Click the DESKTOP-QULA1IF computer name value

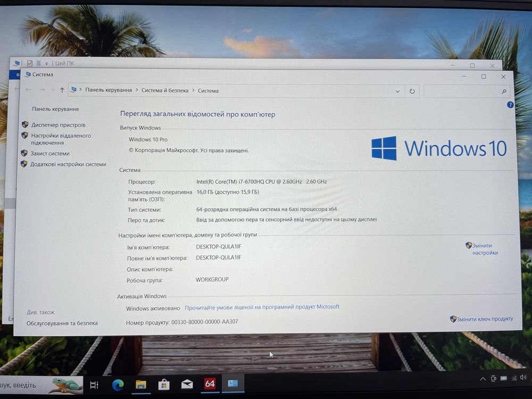click(x=219, y=247)
